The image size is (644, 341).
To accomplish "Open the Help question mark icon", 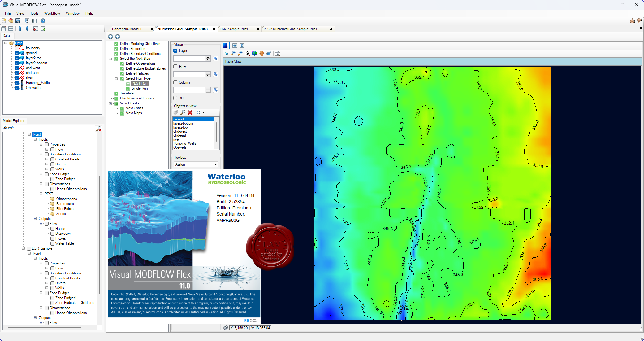I will [x=43, y=21].
